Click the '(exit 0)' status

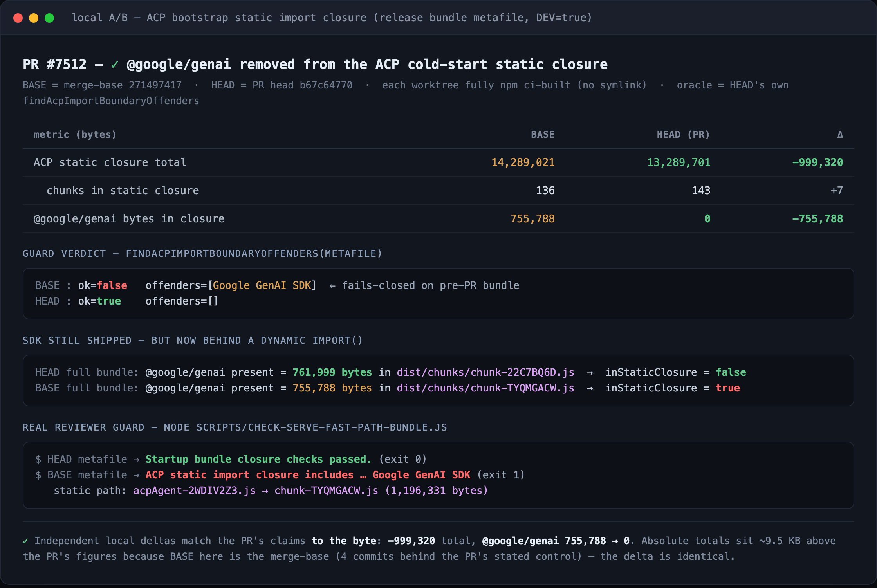(403, 460)
